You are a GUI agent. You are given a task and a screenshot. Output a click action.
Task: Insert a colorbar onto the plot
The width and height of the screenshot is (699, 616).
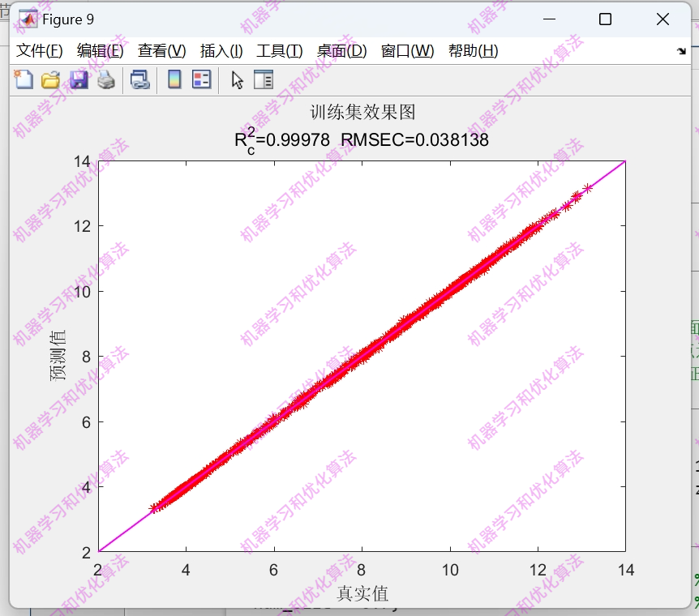pyautogui.click(x=173, y=79)
